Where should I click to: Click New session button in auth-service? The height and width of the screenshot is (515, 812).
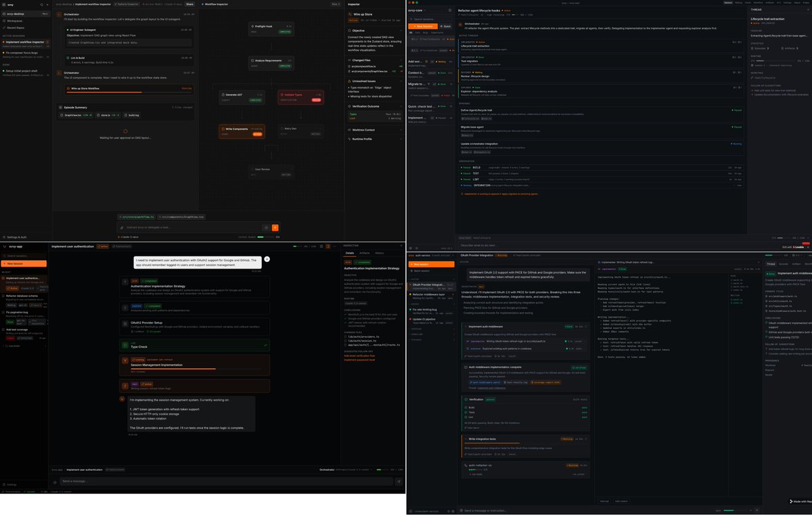[x=431, y=264]
